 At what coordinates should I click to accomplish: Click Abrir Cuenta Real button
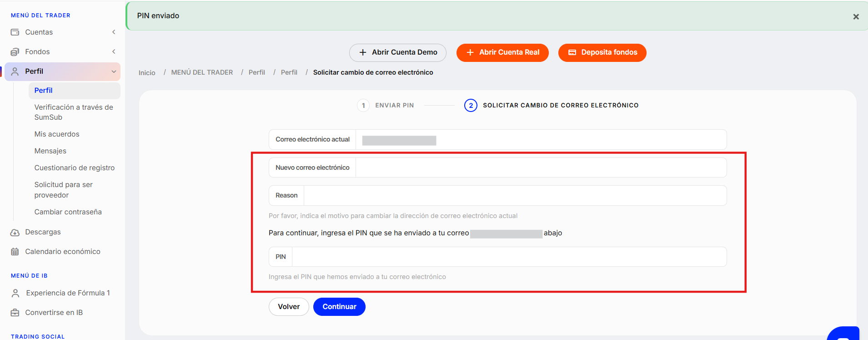(502, 53)
